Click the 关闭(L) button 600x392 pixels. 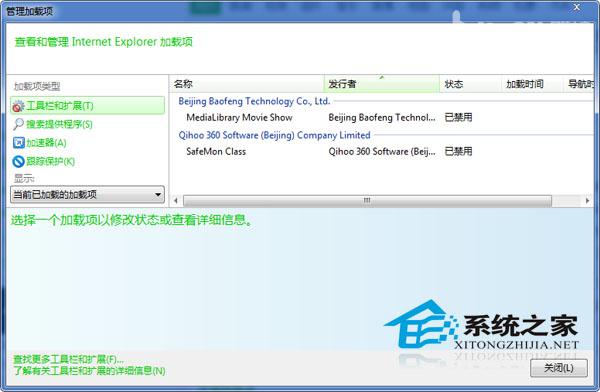pos(559,368)
